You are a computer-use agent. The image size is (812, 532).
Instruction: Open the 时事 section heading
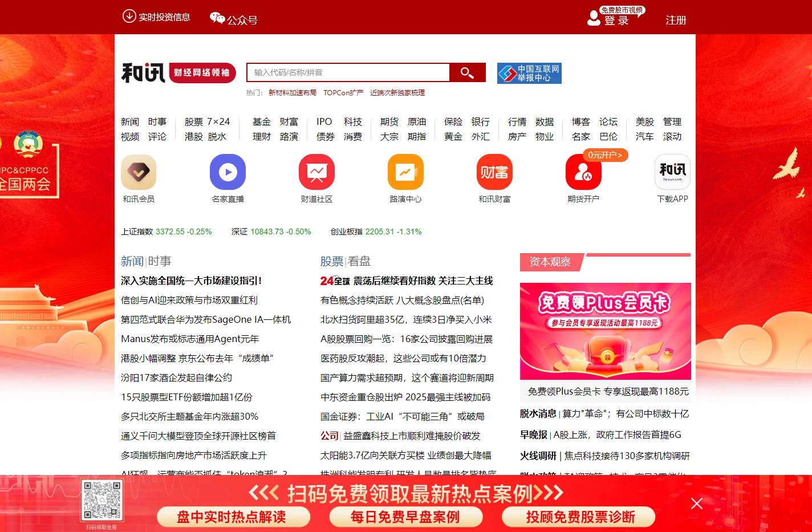[160, 261]
